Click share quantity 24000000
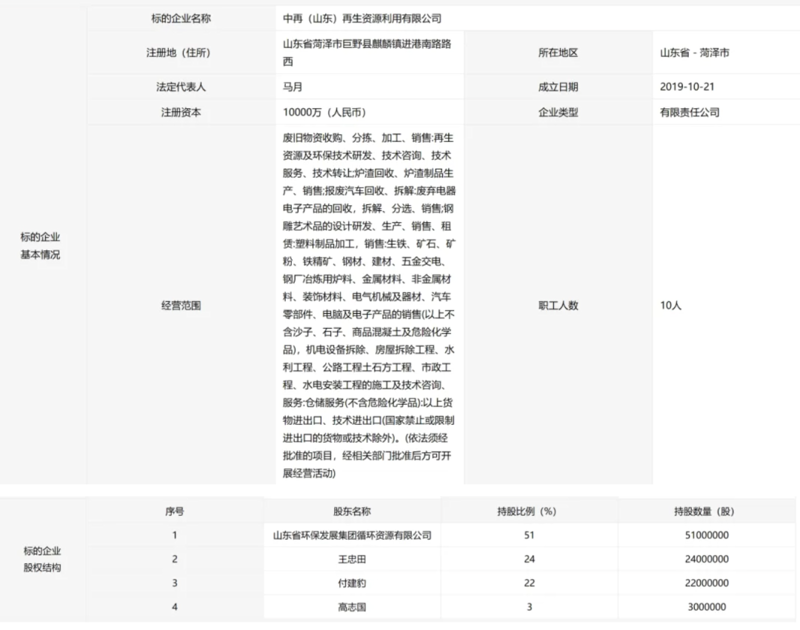Viewport: 800px width, 630px height. tap(707, 559)
